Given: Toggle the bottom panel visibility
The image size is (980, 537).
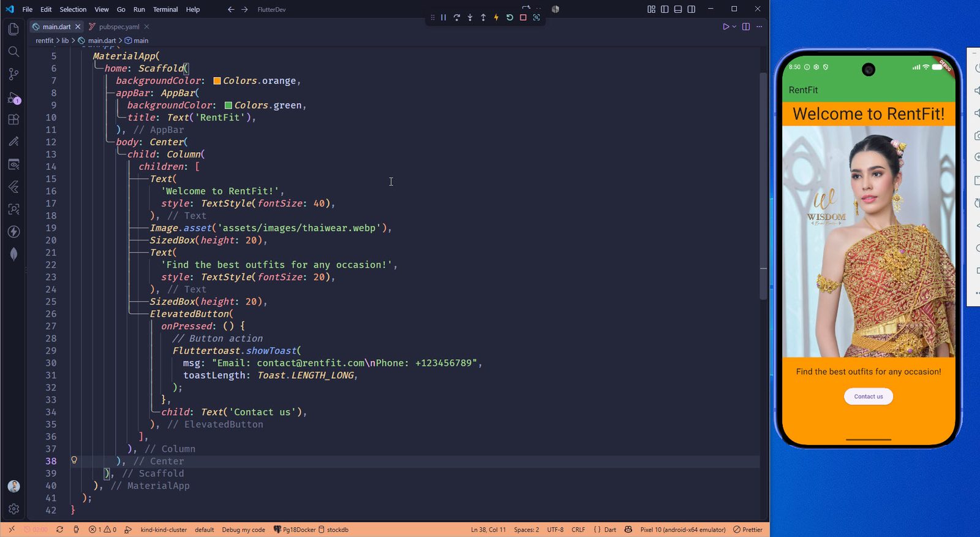Looking at the screenshot, I should click(x=678, y=9).
